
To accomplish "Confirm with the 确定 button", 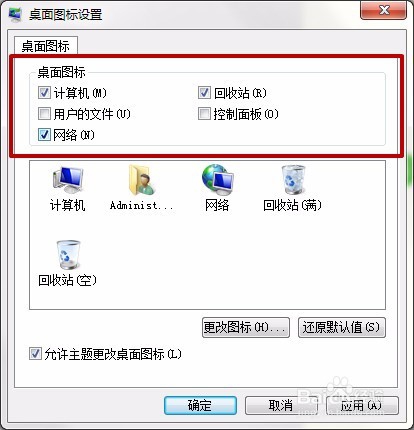I will 200,405.
